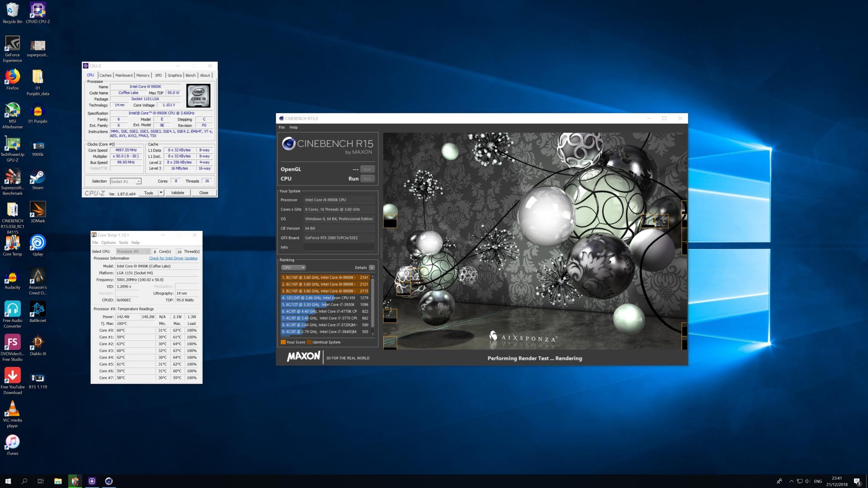Click Check for Intel Driver Updates link

pos(173,258)
